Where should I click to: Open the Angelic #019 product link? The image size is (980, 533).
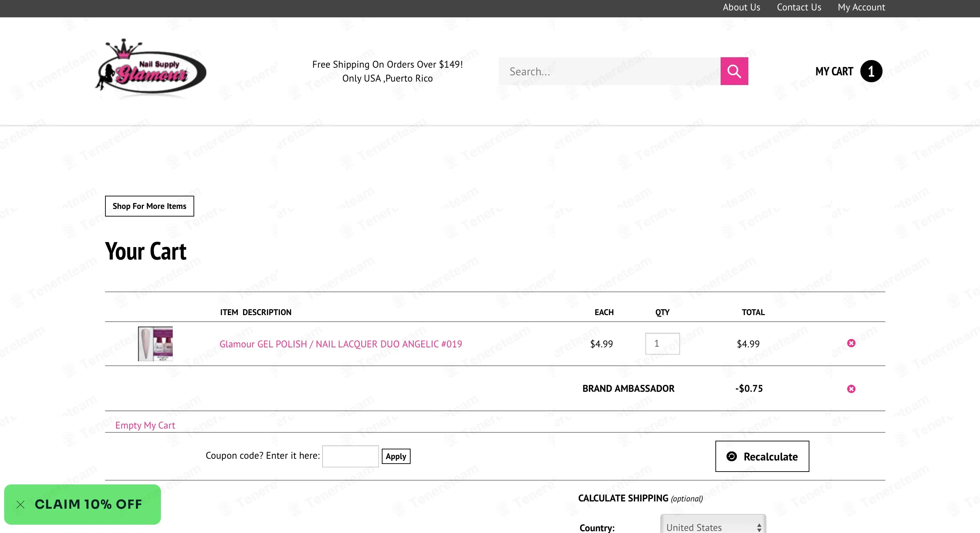pyautogui.click(x=341, y=344)
